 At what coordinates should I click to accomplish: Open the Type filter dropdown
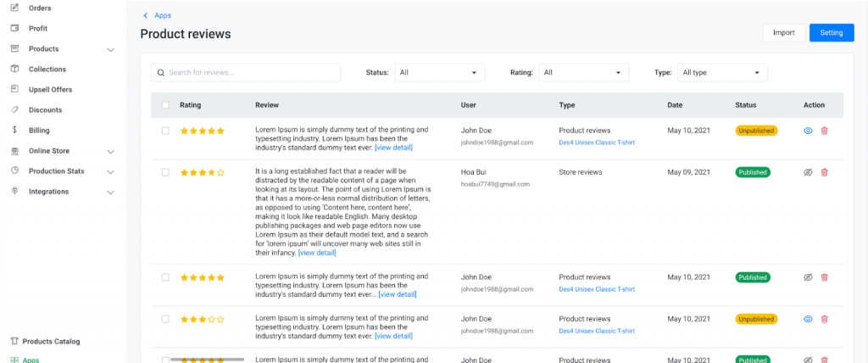[722, 73]
